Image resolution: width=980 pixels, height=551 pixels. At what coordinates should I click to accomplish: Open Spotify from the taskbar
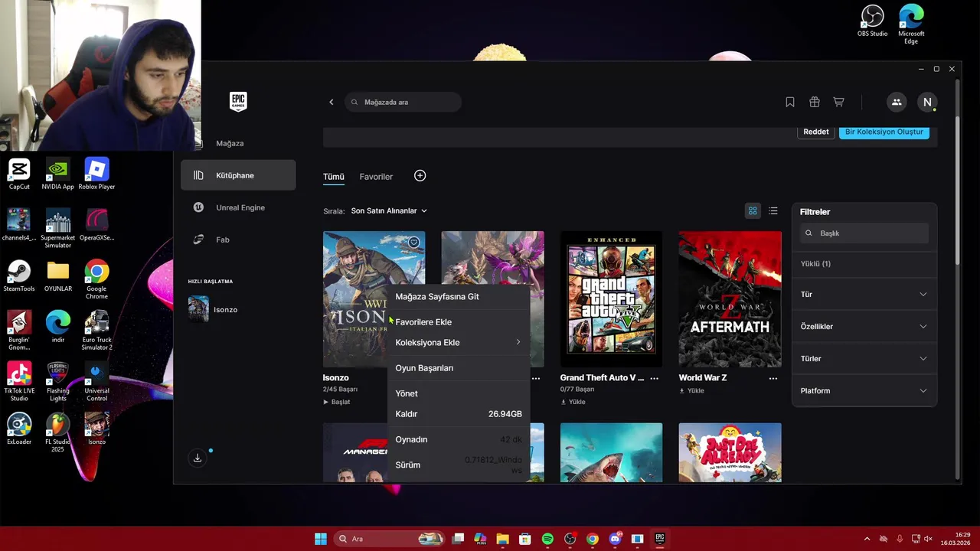click(547, 539)
